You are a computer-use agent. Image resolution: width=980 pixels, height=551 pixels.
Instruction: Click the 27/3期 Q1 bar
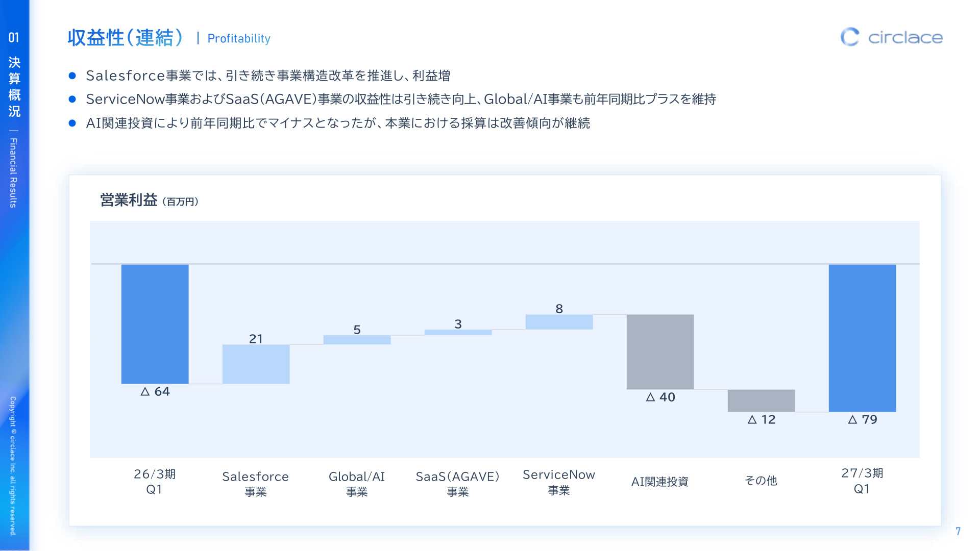click(862, 338)
